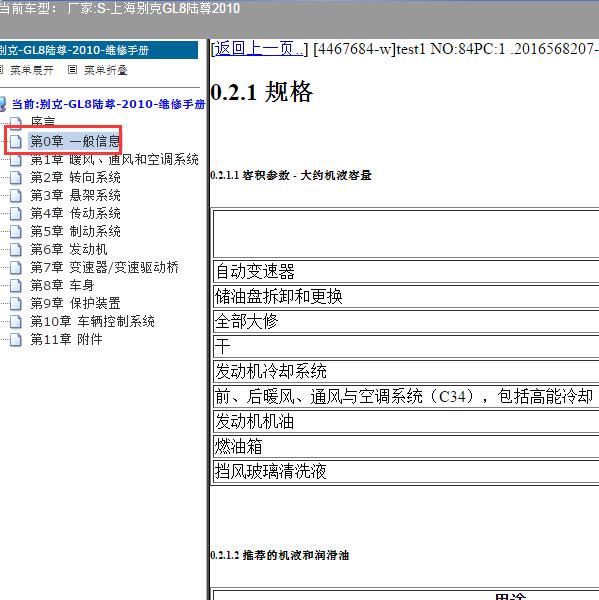Image resolution: width=599 pixels, height=600 pixels.
Task: Click the root icon beside the 当前 node
Action: (x=3, y=104)
